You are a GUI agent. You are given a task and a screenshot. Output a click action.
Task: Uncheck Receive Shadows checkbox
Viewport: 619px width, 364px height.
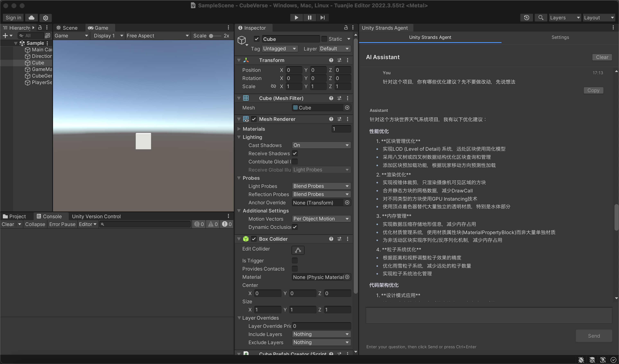[x=295, y=153]
